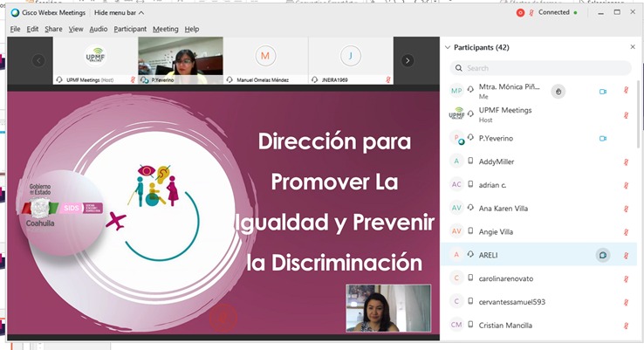Click the raise hand icon beside Mtra. Mónica

559,91
